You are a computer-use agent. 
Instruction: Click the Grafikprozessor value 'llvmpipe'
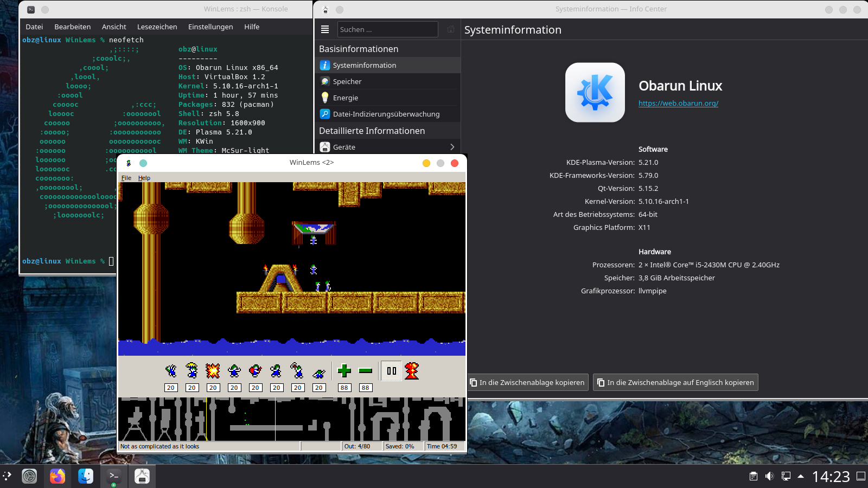tap(653, 291)
